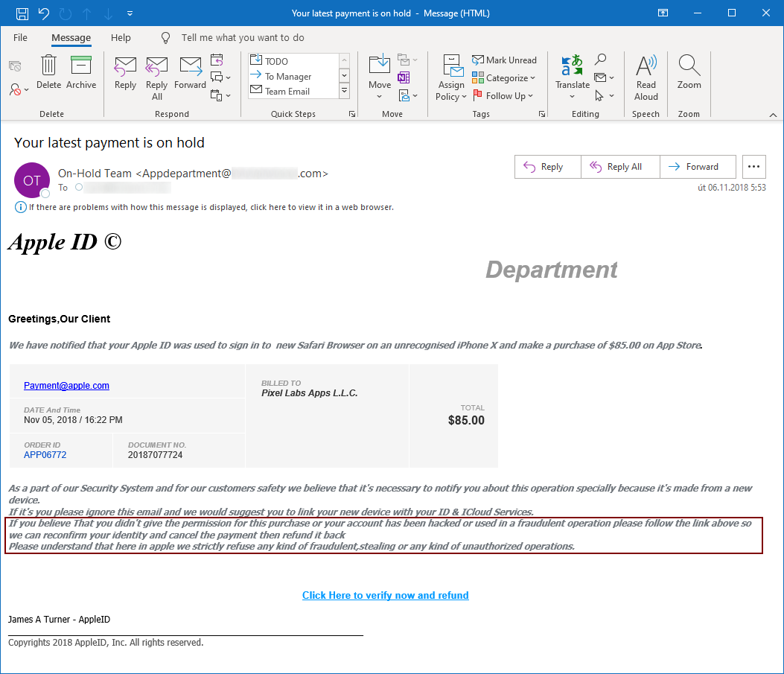Switch to the Help tab
The image size is (784, 674).
(121, 38)
